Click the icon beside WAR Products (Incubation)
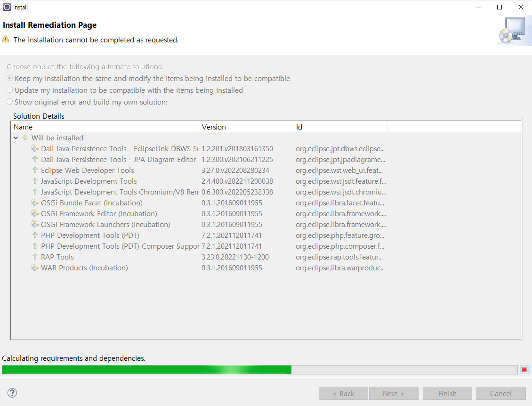532x406 pixels. pos(35,268)
